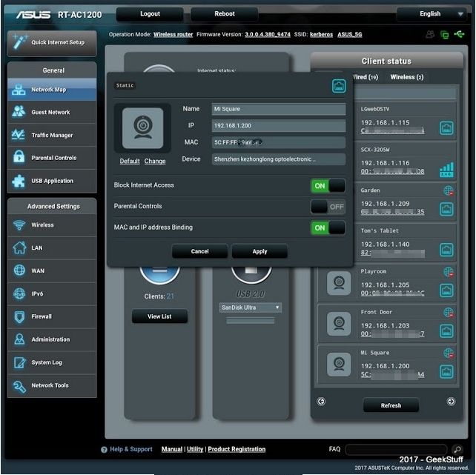The height and width of the screenshot is (475, 476).
Task: Click the Front Door webcam icon
Action: (339, 324)
